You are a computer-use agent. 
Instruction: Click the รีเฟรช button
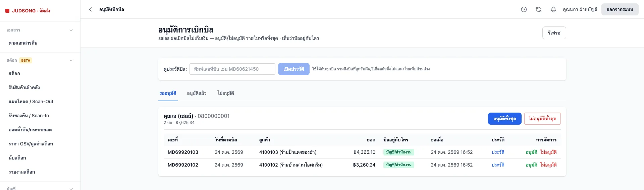tap(554, 33)
